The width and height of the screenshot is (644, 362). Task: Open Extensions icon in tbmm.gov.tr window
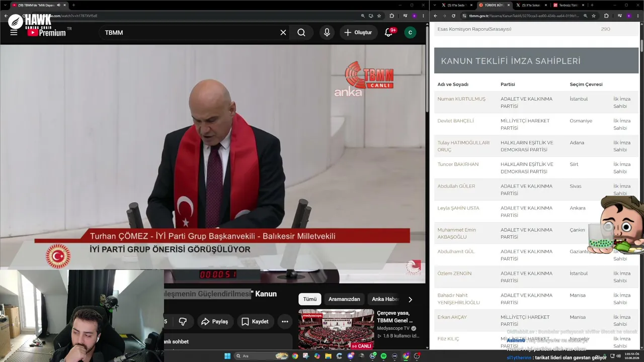coord(606,16)
